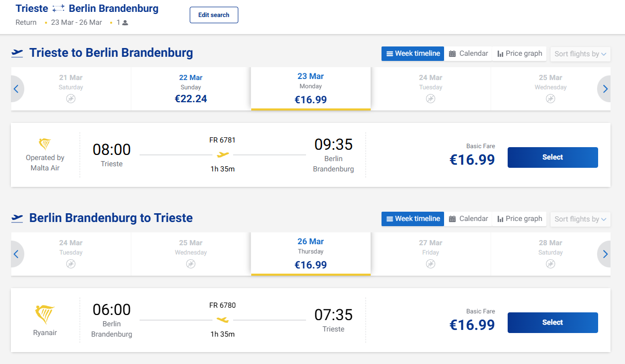The height and width of the screenshot is (364, 625).
Task: Select the €16.99 Berlin to Trieste flight
Action: (553, 323)
